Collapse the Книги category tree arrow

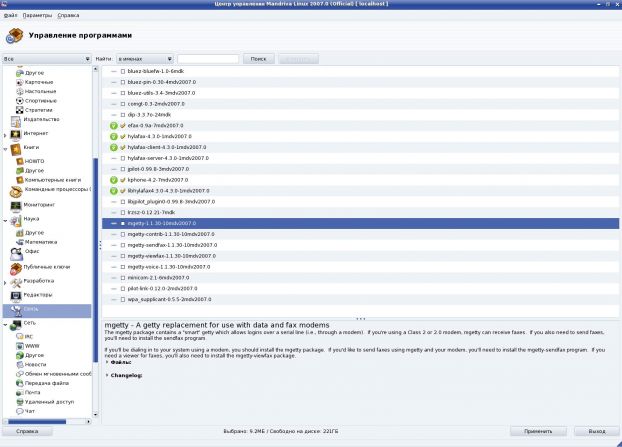5,149
